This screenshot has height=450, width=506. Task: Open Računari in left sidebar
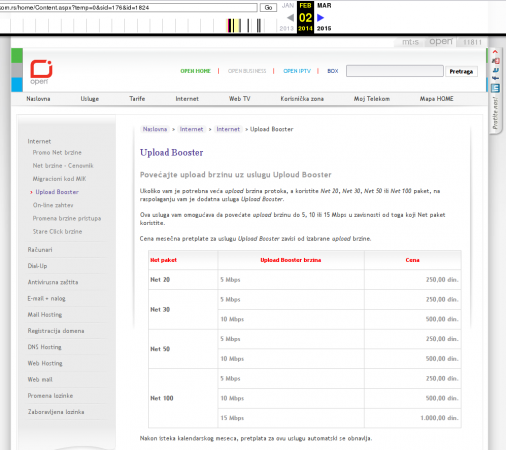(40, 250)
